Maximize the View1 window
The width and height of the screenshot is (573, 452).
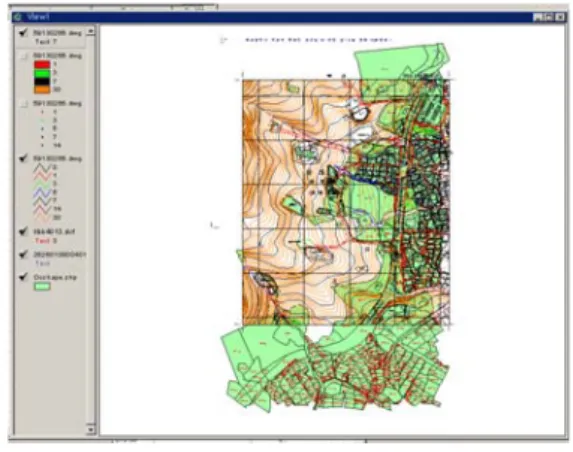pyautogui.click(x=548, y=17)
